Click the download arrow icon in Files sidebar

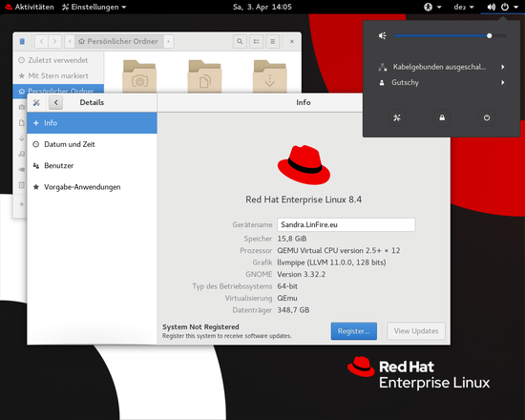coord(22,138)
